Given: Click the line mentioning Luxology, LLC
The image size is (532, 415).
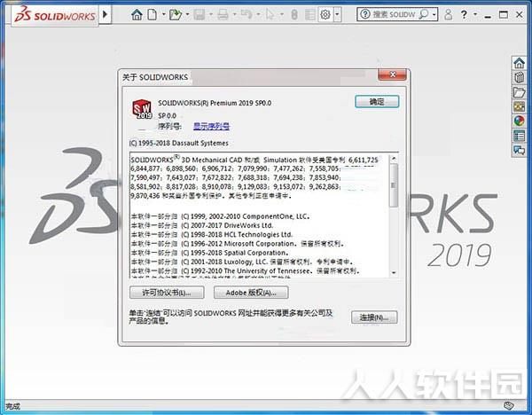Looking at the screenshot, I should pos(242,262).
